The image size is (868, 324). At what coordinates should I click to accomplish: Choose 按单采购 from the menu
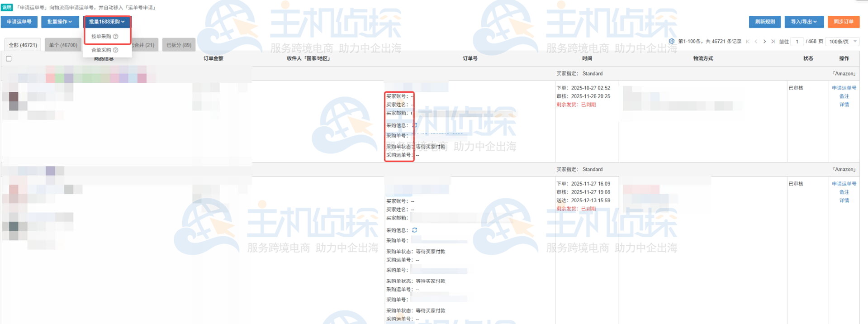(101, 37)
